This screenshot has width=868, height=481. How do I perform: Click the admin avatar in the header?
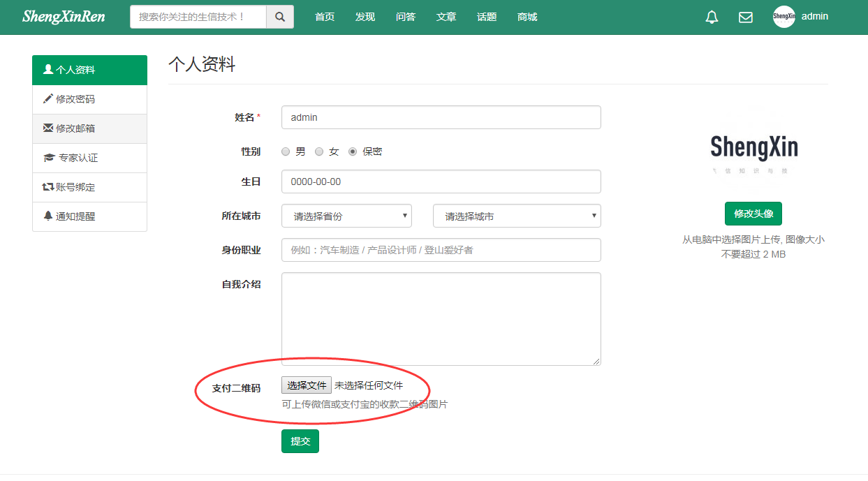pos(784,17)
